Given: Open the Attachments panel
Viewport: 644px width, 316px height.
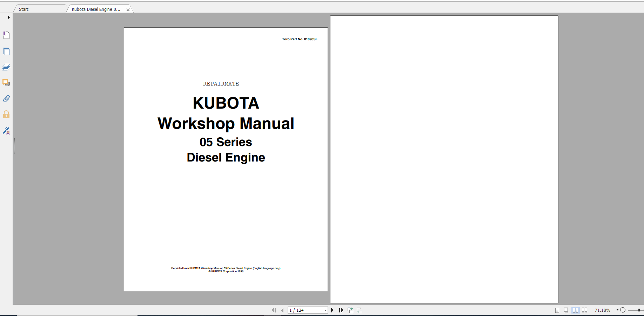Looking at the screenshot, I should [6, 99].
